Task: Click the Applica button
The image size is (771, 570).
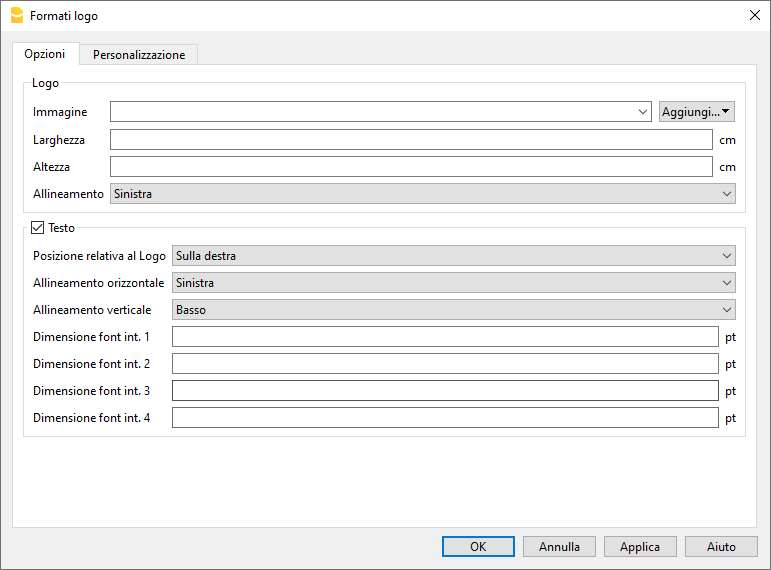Action: pyautogui.click(x=640, y=547)
